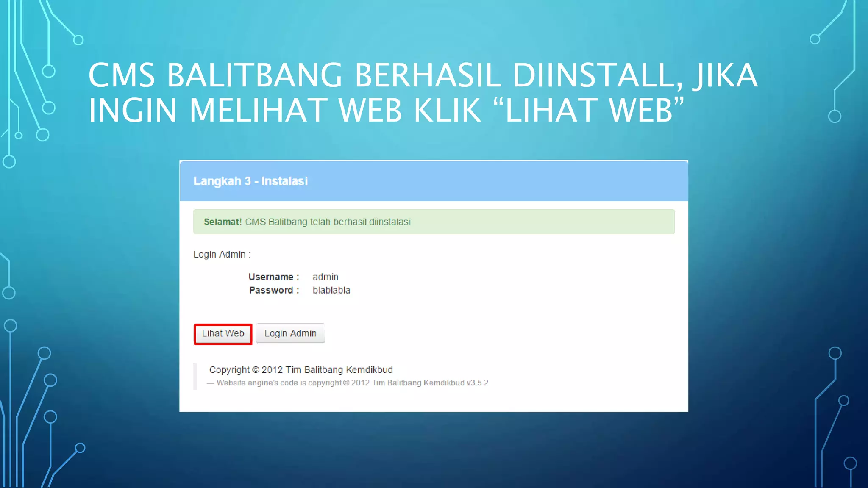Click the 'Login Admin :' section label
Screen dimensions: 868x488
coord(222,254)
